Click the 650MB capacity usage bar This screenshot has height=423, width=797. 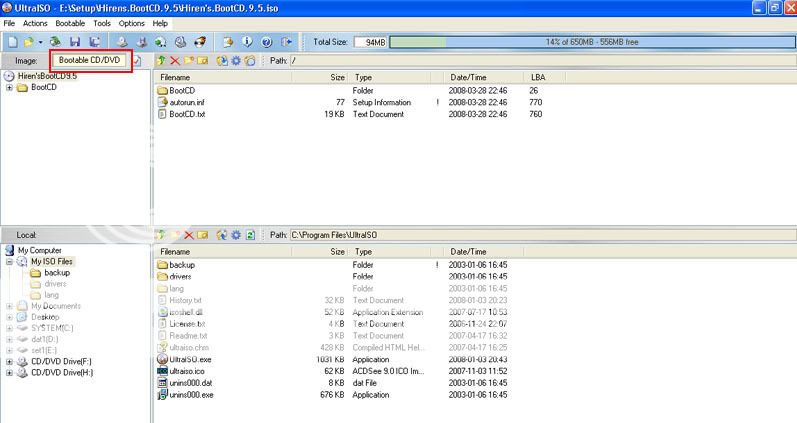click(592, 42)
